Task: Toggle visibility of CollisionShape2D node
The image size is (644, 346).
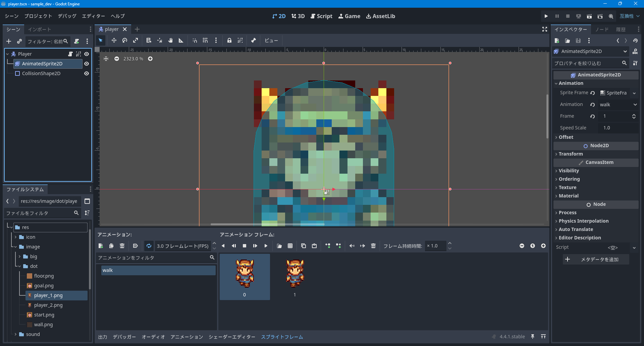Action: tap(87, 73)
